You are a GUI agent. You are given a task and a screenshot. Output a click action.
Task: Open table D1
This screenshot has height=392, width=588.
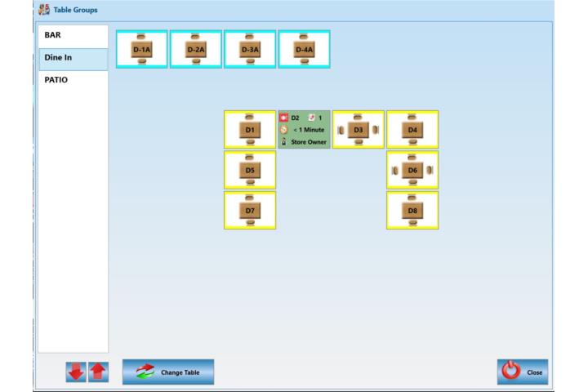(x=250, y=129)
